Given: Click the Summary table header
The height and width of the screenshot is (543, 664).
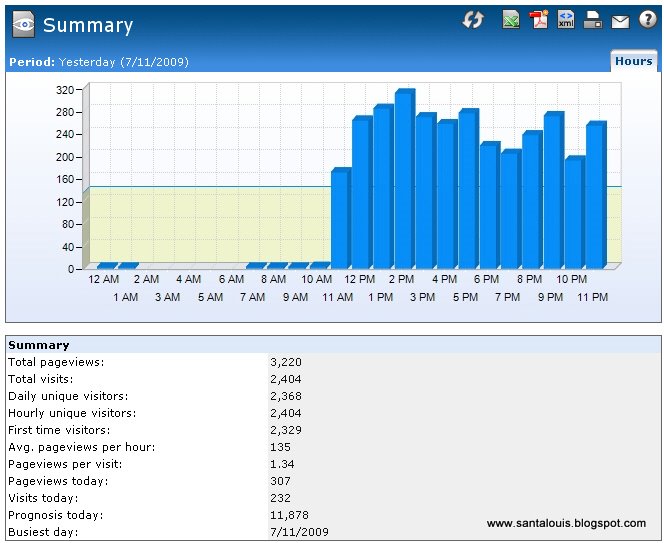Looking at the screenshot, I should (39, 345).
